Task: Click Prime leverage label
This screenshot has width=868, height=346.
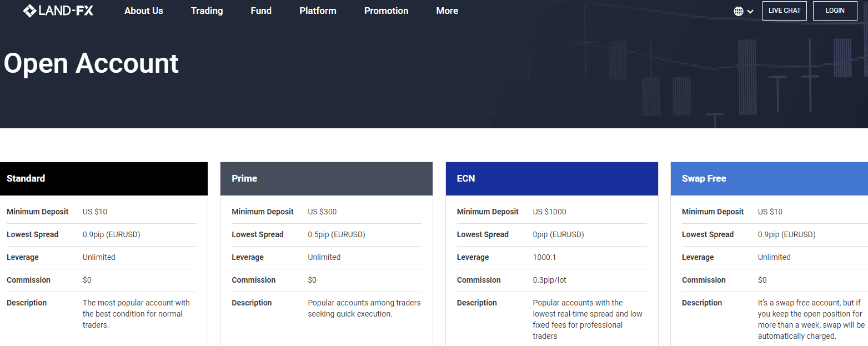Action: point(248,257)
